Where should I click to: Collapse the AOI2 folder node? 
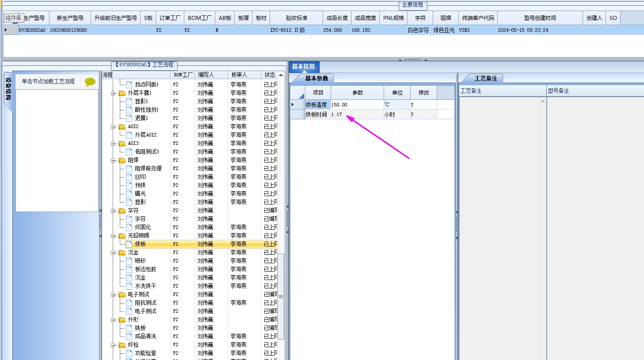tap(113, 127)
